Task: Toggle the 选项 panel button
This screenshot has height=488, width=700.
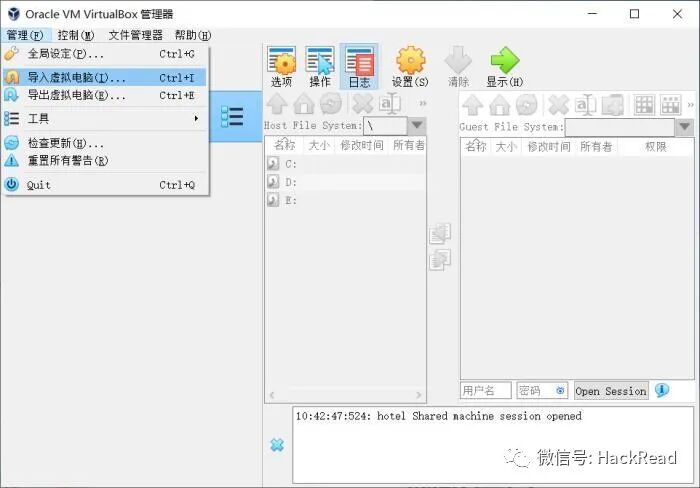Action: [281, 67]
